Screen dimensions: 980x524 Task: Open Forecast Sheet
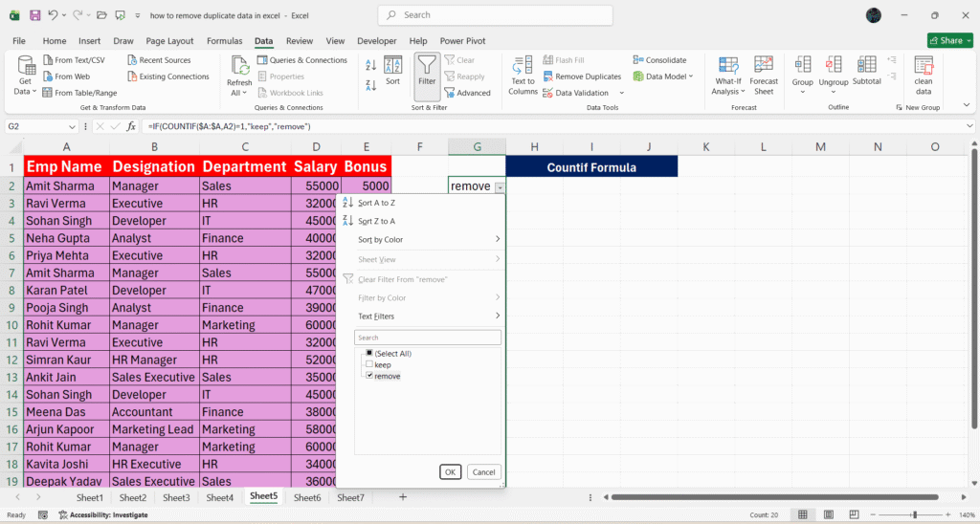click(763, 76)
